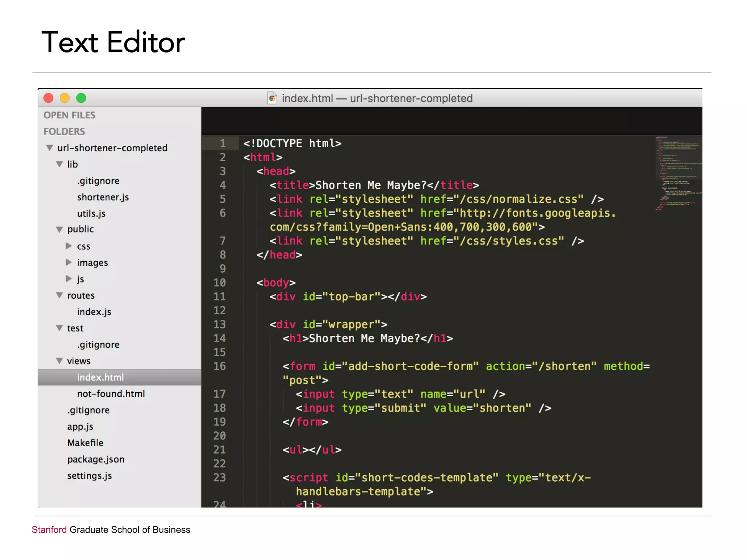Viewport: 747px width, 560px height.
Task: Click line number 10 in the gutter
Action: click(220, 283)
